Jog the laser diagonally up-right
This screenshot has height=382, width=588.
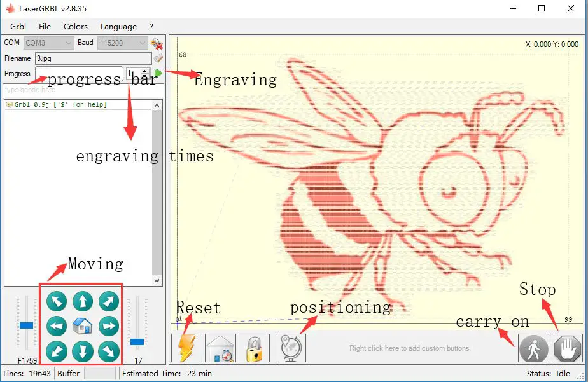[x=109, y=301]
